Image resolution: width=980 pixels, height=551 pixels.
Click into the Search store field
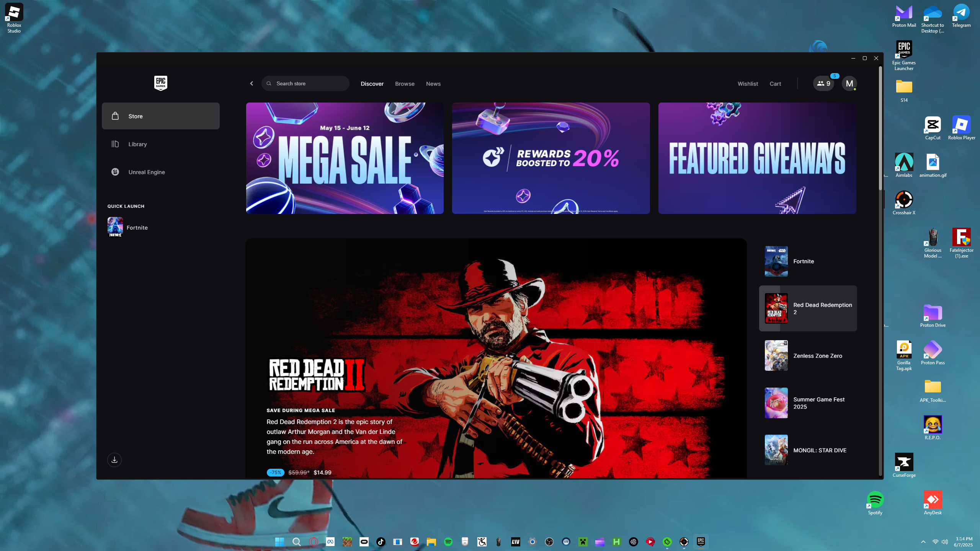point(310,83)
